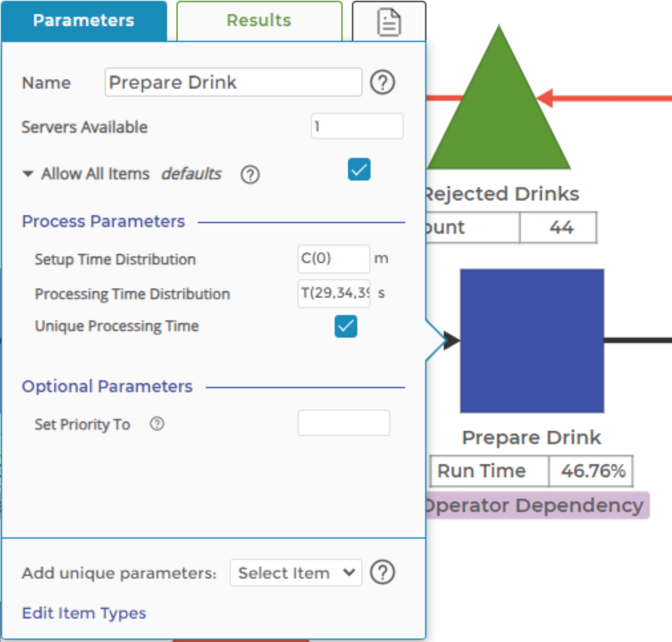
Task: Select the Parameters tab
Action: tap(83, 20)
